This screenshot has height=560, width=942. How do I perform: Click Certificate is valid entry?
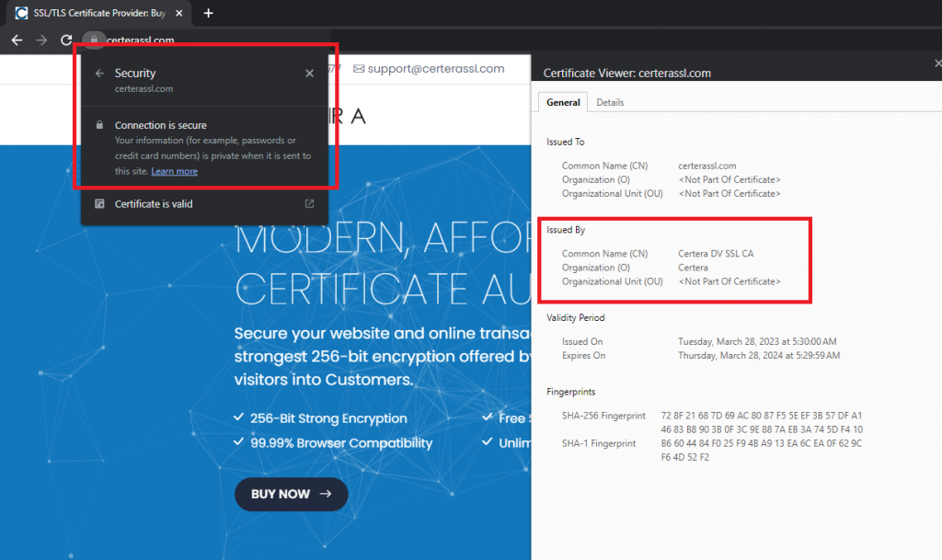click(204, 204)
